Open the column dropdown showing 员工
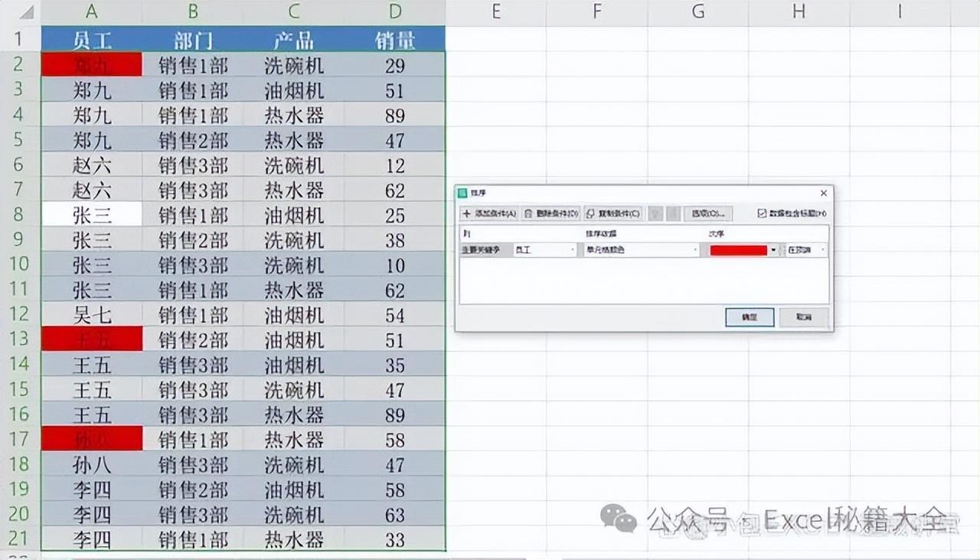Viewport: 980px width, 560px height. (544, 249)
